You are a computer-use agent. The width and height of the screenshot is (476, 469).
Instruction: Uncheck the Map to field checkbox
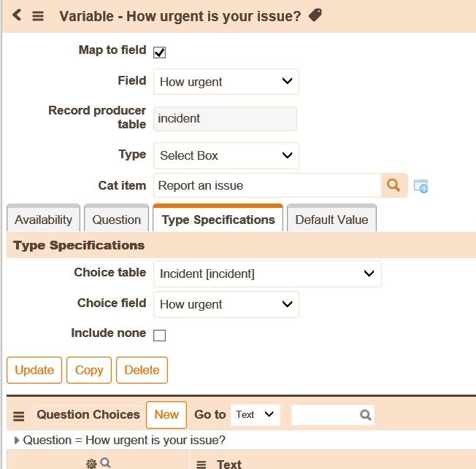point(159,53)
